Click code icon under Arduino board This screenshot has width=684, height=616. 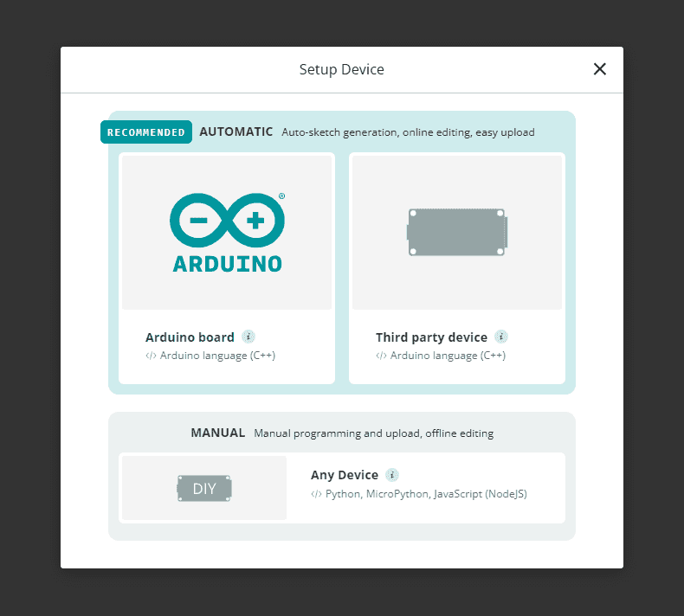click(x=151, y=356)
